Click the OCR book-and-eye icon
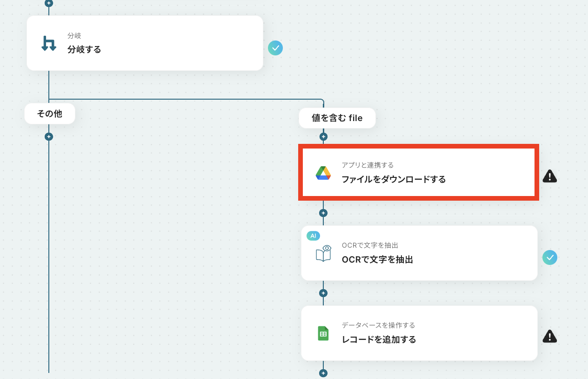 (x=323, y=253)
